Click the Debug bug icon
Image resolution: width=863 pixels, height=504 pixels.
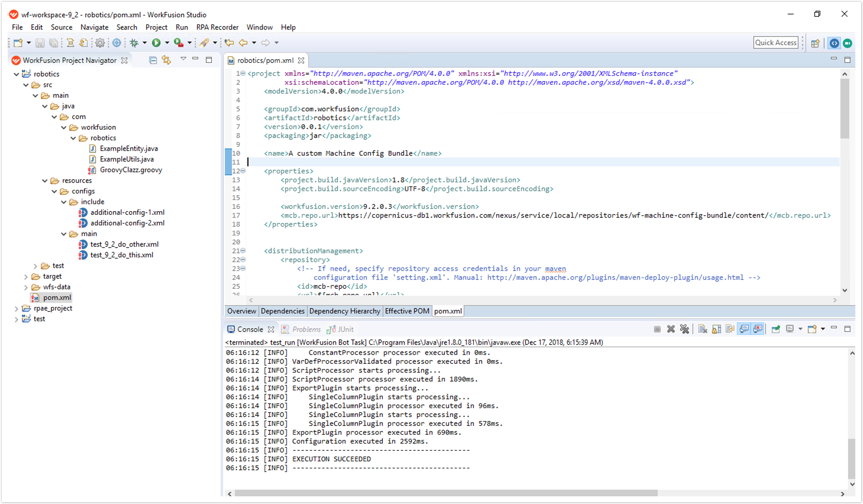[x=134, y=43]
